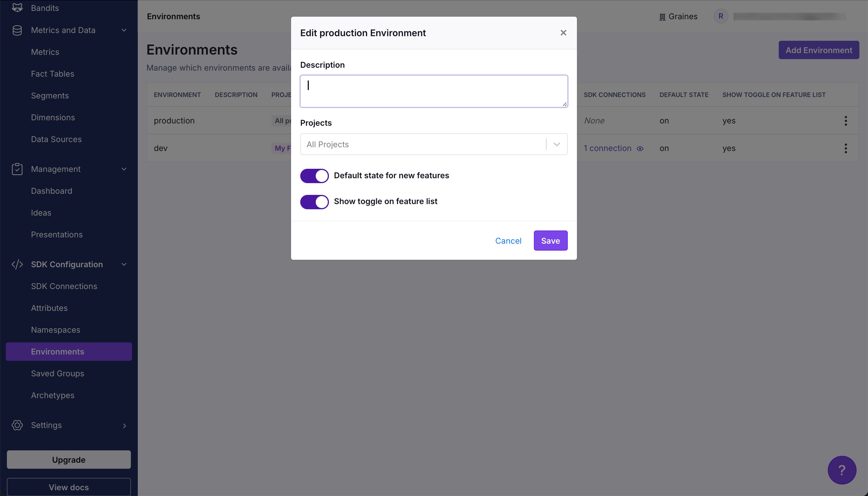Open the Projects dropdown arrow

click(x=557, y=144)
